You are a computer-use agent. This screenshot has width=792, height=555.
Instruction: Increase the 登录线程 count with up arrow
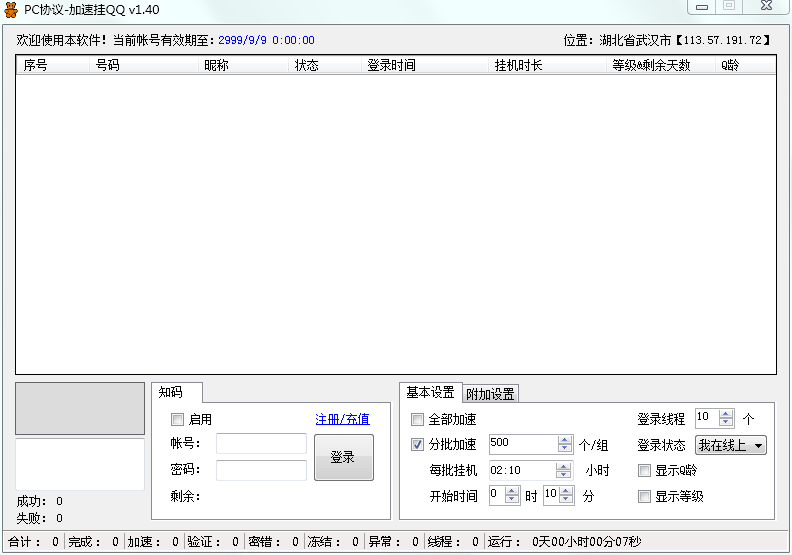(x=727, y=414)
